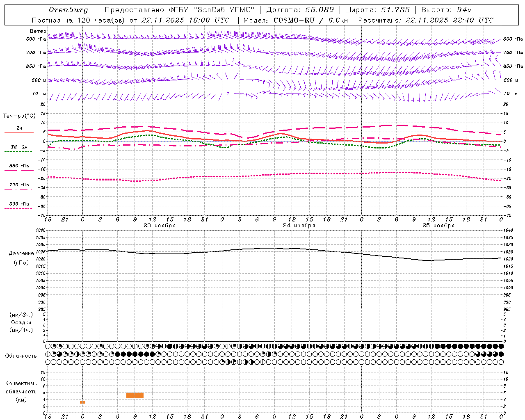Click the 'Высота: 94м' value
Viewport: 525px width, 420px height.
pos(447,10)
